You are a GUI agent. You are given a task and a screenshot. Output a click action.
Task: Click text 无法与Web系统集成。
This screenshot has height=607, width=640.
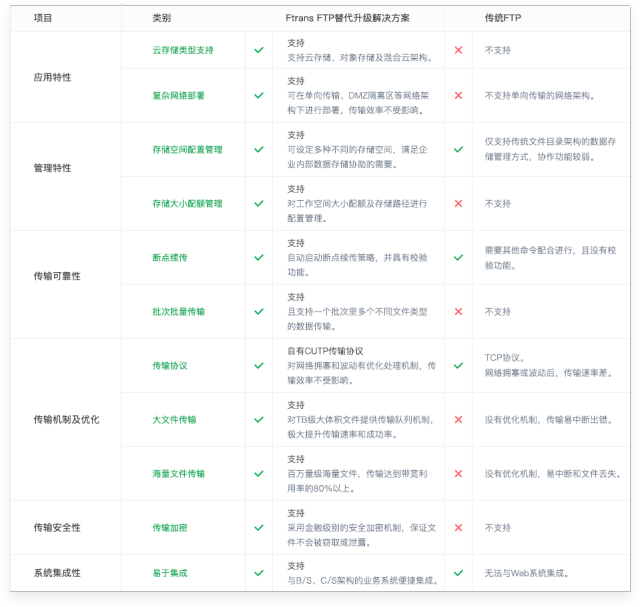point(527,573)
